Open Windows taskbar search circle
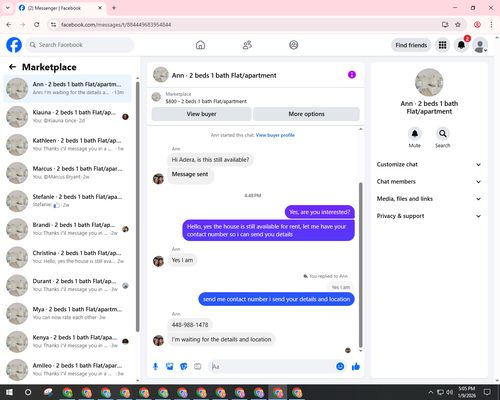Image resolution: width=500 pixels, height=400 pixels. point(28,392)
